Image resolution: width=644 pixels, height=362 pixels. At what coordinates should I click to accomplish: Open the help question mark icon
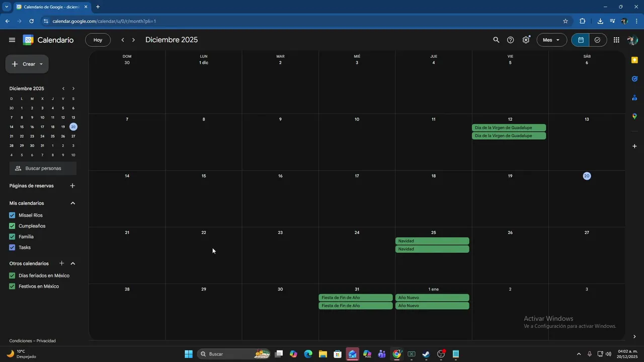click(511, 40)
